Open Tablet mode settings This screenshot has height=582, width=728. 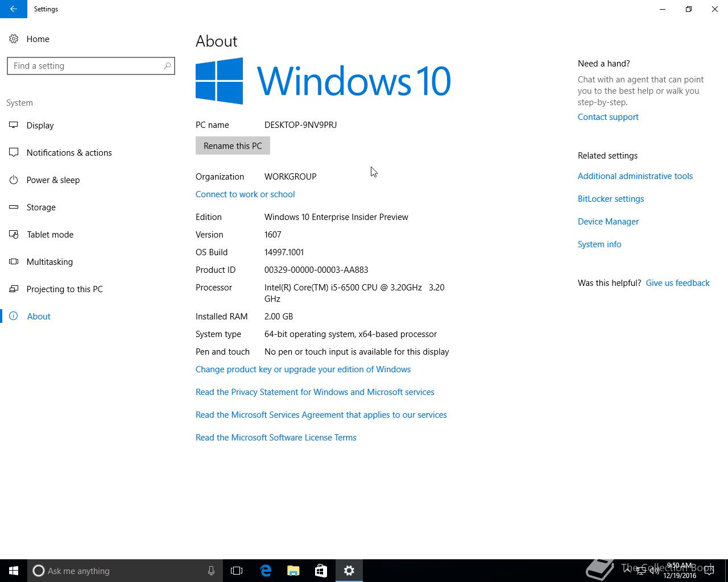click(x=50, y=235)
